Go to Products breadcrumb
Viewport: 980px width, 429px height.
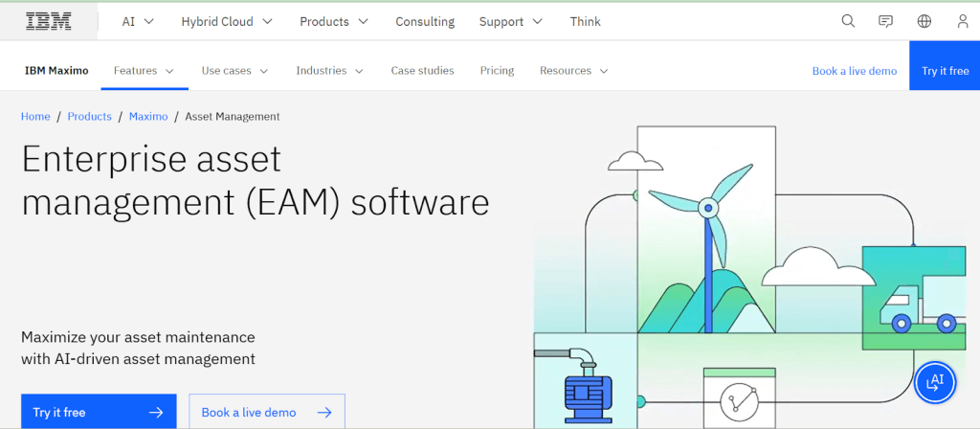click(x=89, y=116)
